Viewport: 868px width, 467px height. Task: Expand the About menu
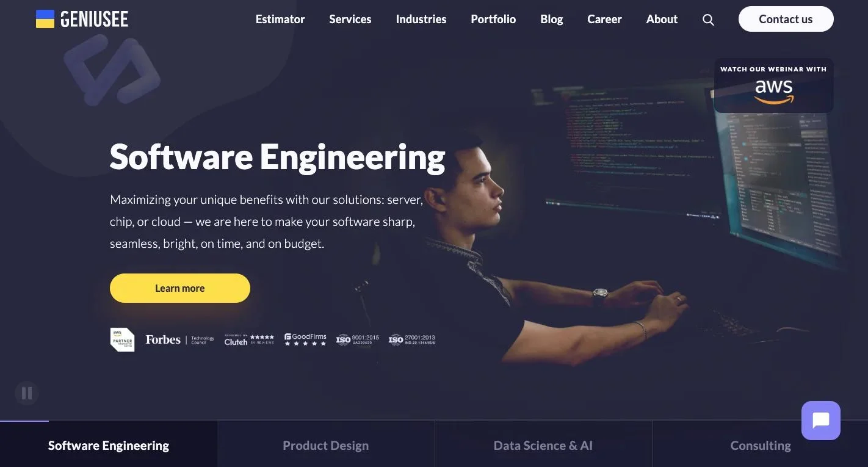point(662,20)
